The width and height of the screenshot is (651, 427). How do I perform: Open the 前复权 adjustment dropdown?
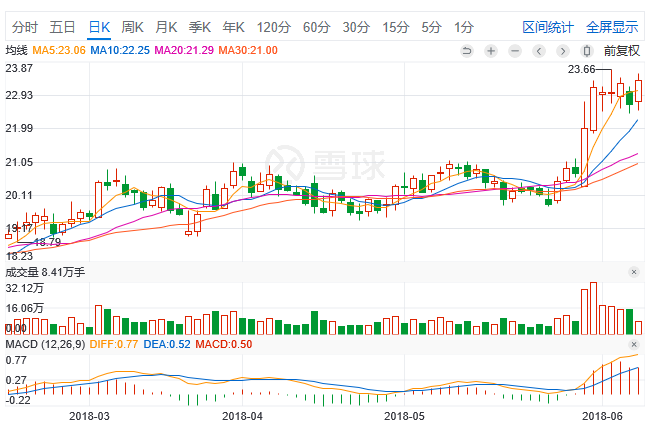click(x=621, y=50)
